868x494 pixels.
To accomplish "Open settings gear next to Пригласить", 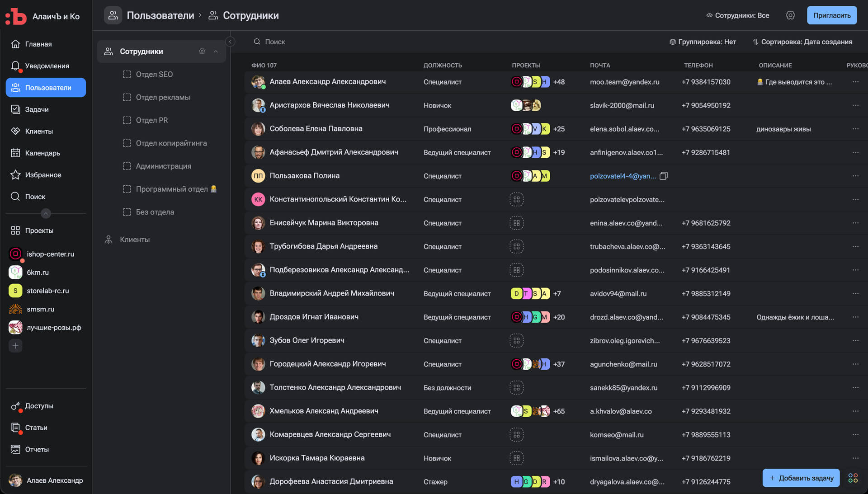I will coord(790,15).
